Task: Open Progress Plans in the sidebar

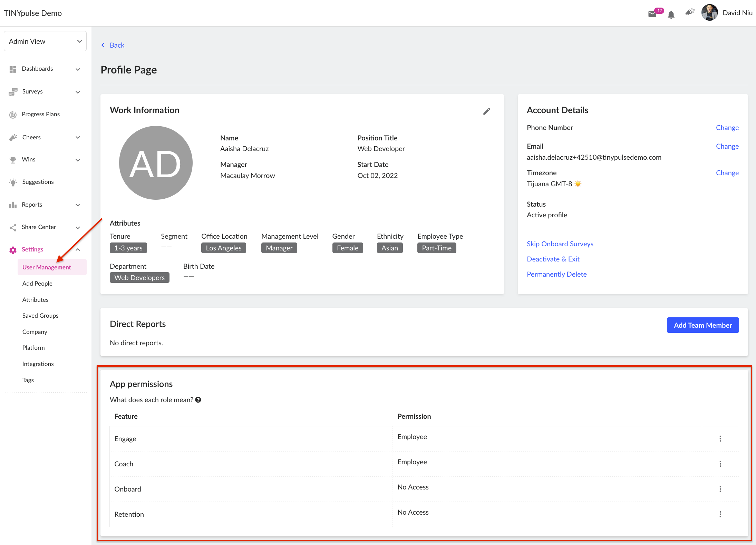Action: pyautogui.click(x=41, y=114)
